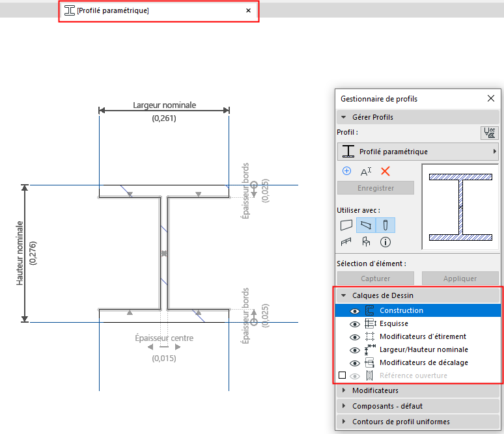Select the Esquisse layer row
The height and width of the screenshot is (434, 504).
click(418, 323)
